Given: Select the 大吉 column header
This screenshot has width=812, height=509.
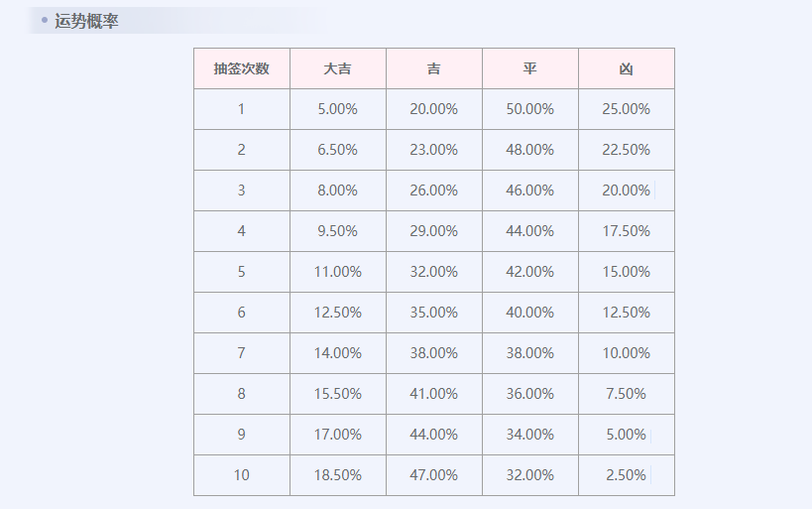Looking at the screenshot, I should click(338, 68).
